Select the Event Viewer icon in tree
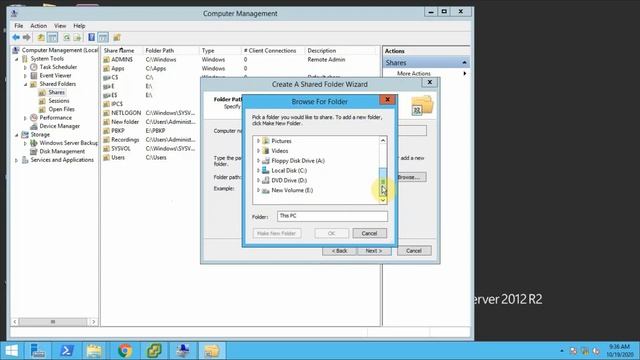This screenshot has height=360, width=640. (x=34, y=76)
